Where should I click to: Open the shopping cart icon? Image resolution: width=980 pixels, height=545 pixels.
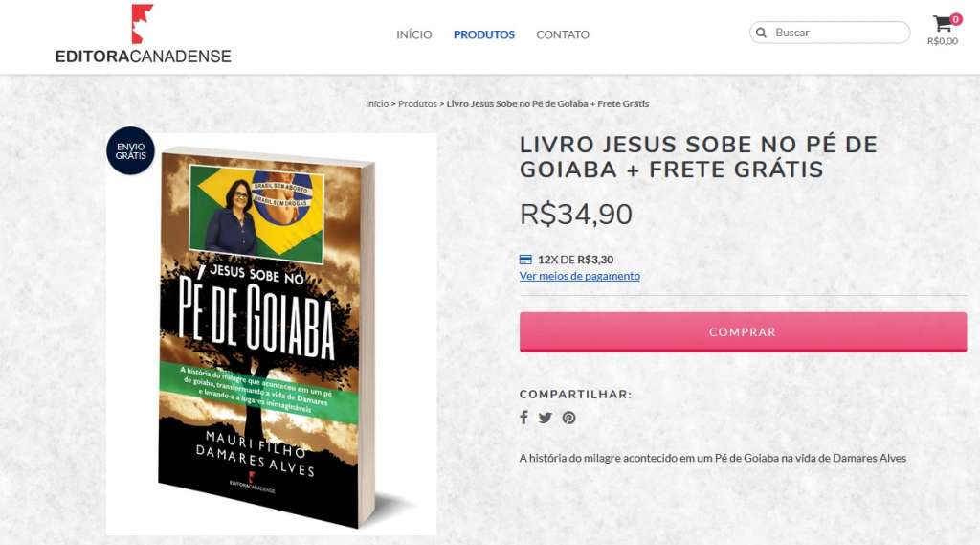[942, 24]
